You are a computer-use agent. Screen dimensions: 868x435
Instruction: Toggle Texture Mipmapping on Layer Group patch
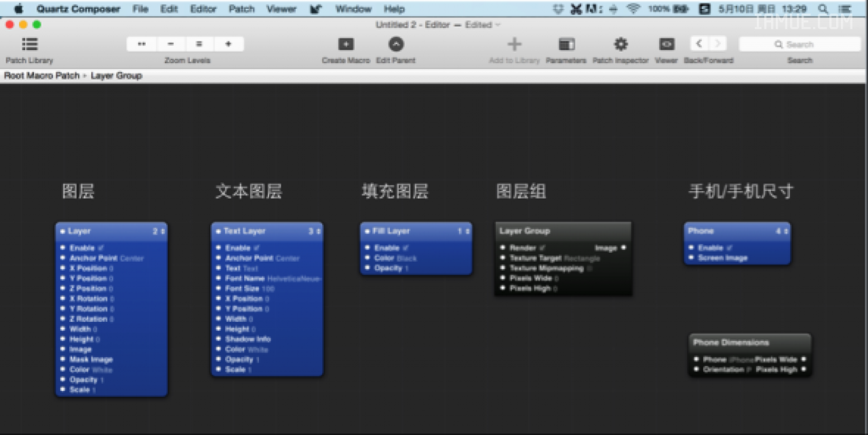pos(589,268)
